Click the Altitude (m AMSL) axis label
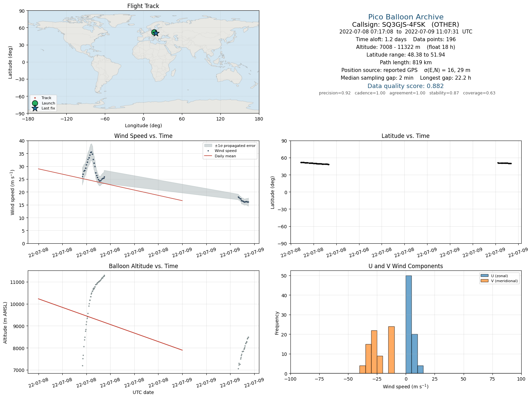 click(5, 323)
